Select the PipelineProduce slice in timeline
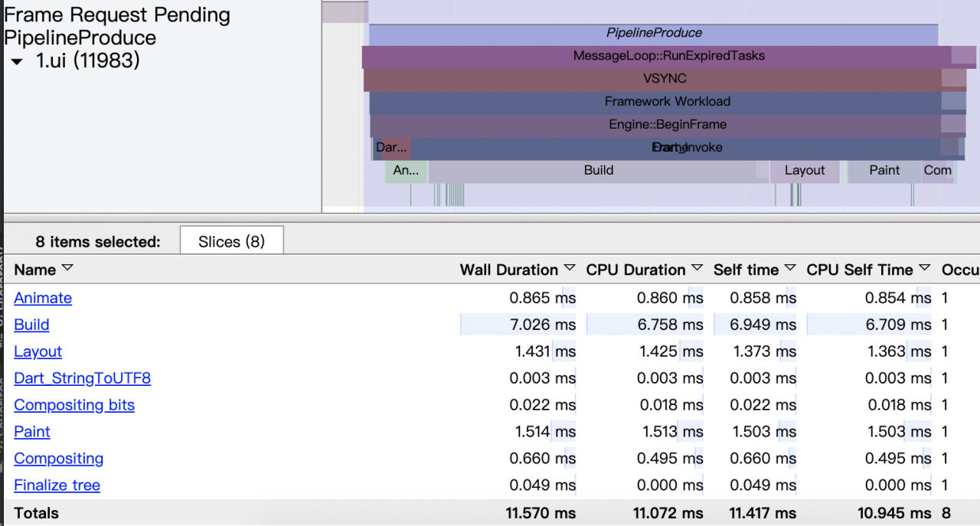Viewport: 980px width, 526px height. point(654,33)
